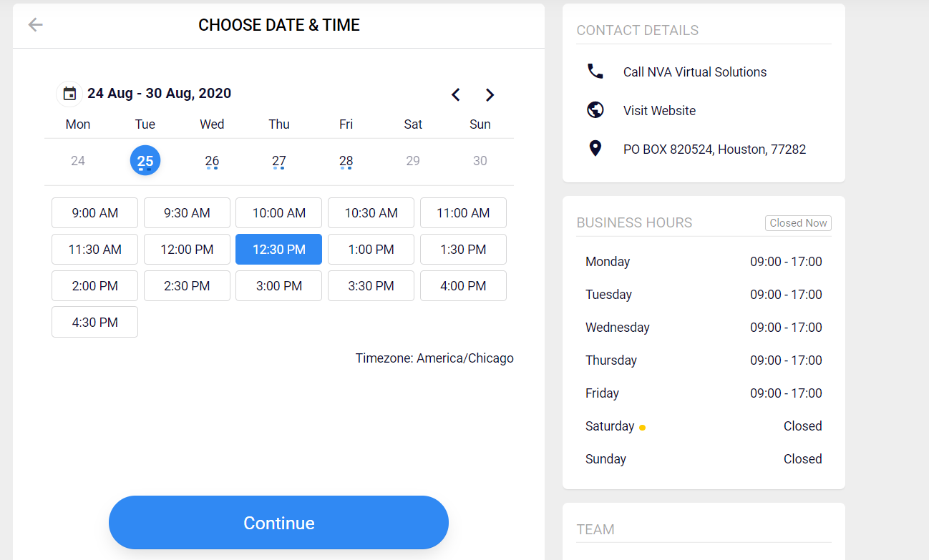Image resolution: width=929 pixels, height=560 pixels.
Task: Go to the previous week
Action: [455, 94]
